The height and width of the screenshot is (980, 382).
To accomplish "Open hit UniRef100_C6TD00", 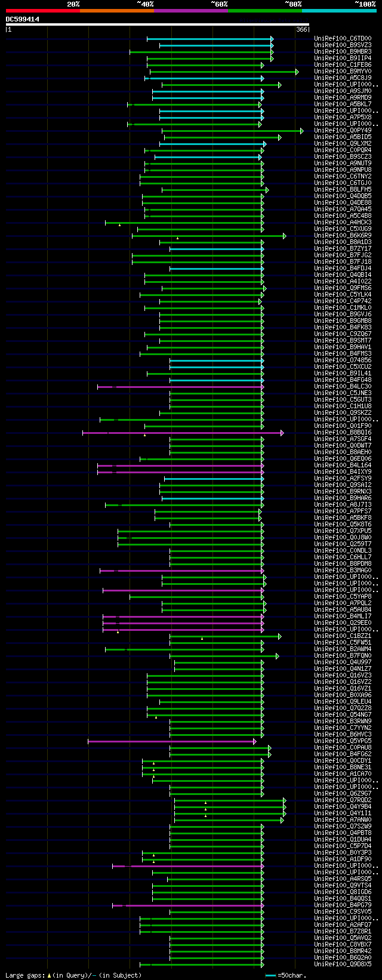I will coord(343,39).
